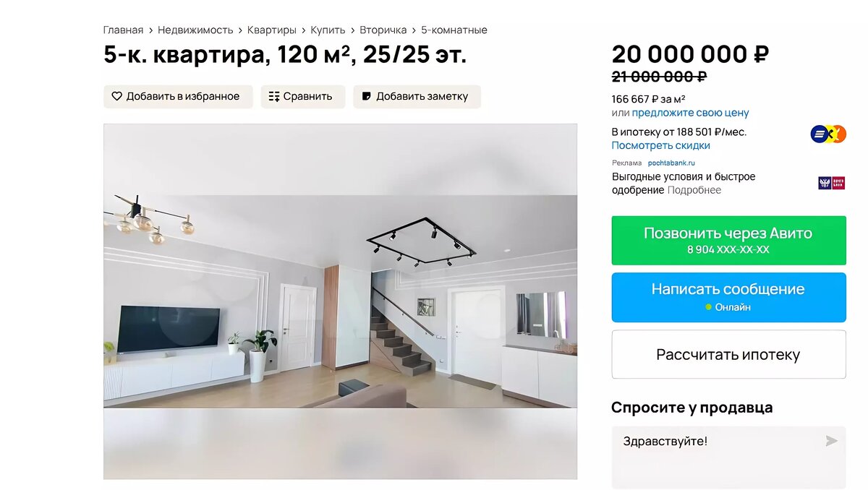Click the bank logos icon near mortgage offer

click(x=828, y=134)
